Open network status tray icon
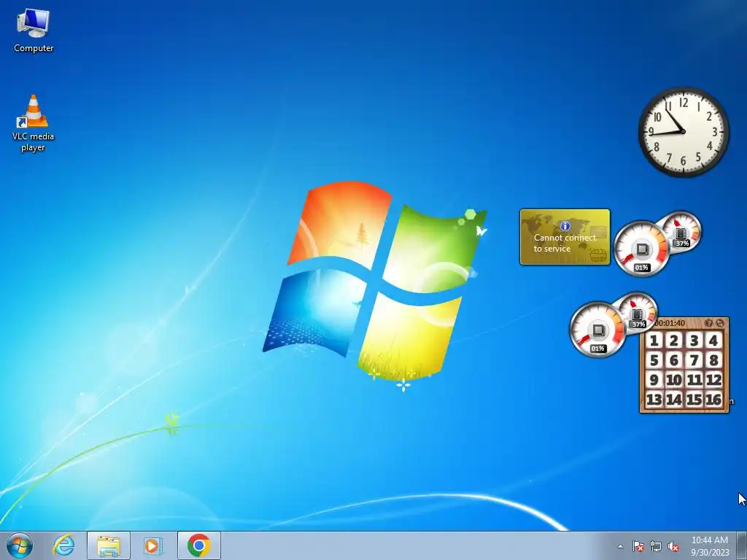The height and width of the screenshot is (560, 747). 656,546
